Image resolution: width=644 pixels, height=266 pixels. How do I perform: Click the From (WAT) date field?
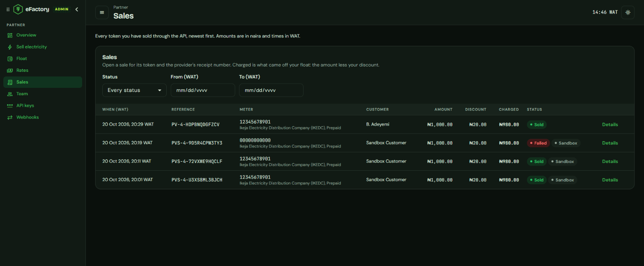pyautogui.click(x=203, y=90)
